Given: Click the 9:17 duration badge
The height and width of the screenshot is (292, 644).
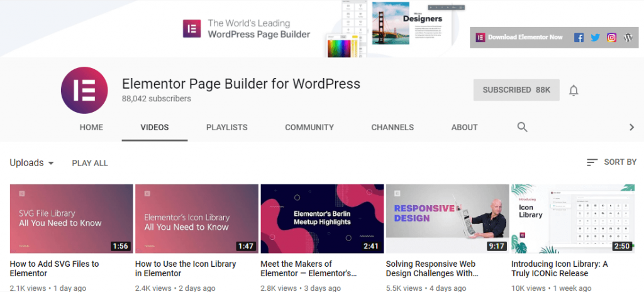Looking at the screenshot, I should (497, 246).
